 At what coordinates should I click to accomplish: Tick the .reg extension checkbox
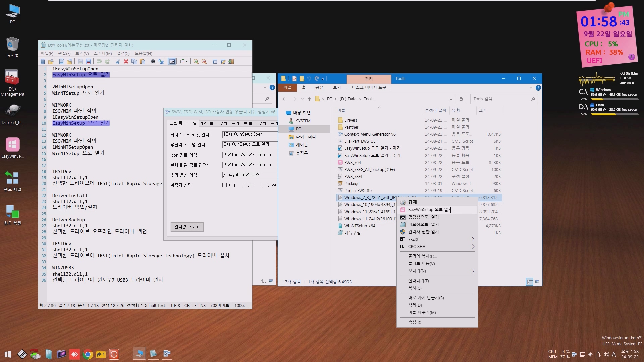225,185
